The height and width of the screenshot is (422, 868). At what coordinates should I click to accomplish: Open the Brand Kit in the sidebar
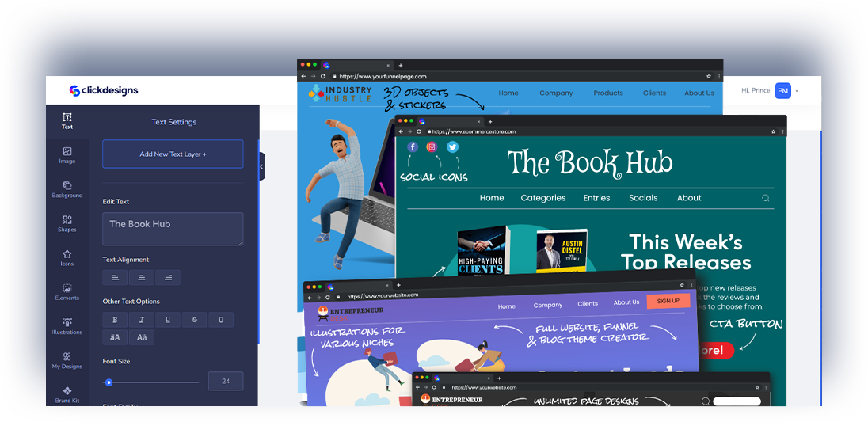pos(67,395)
